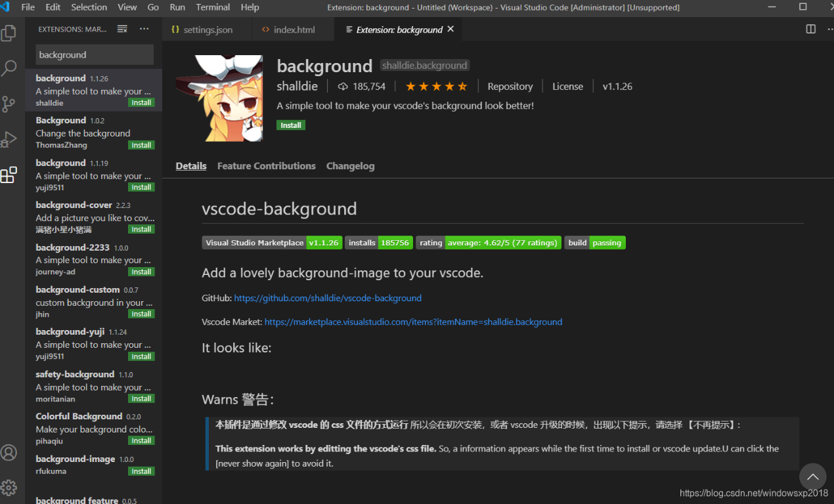Open the Run and Debug view
Viewport: 834px width, 504px height.
coord(9,139)
